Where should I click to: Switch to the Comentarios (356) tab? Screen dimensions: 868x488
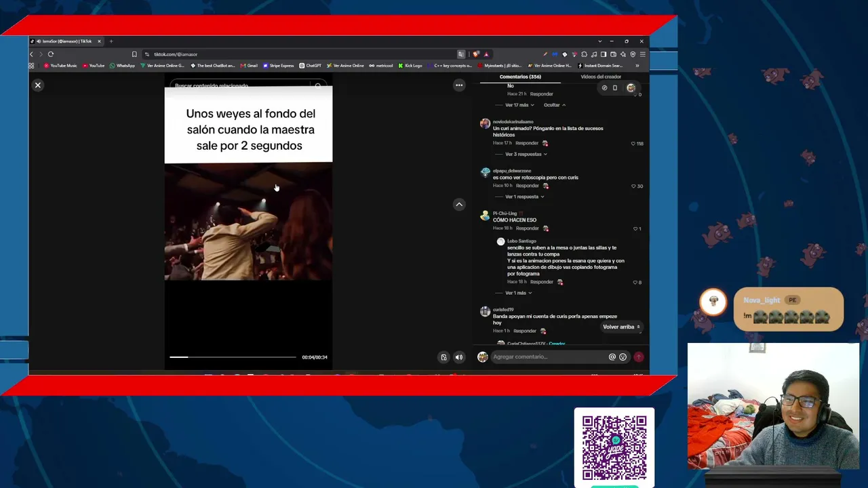coord(520,77)
